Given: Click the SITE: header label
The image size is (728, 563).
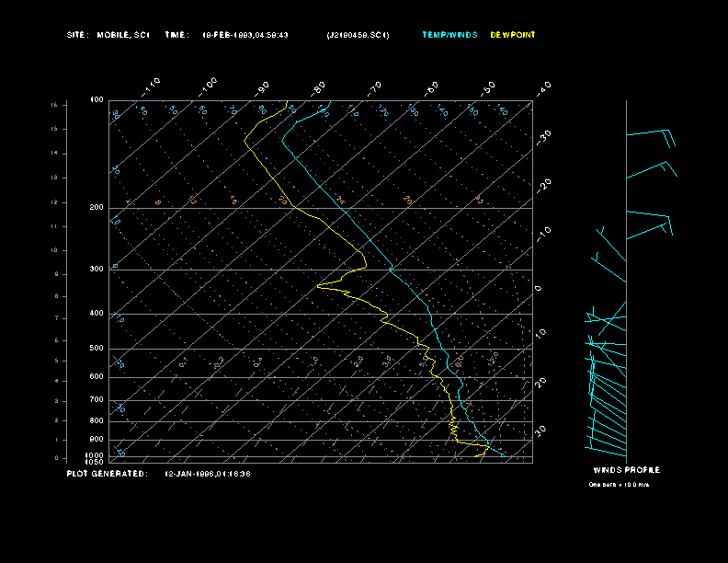Looking at the screenshot, I should [x=77, y=35].
